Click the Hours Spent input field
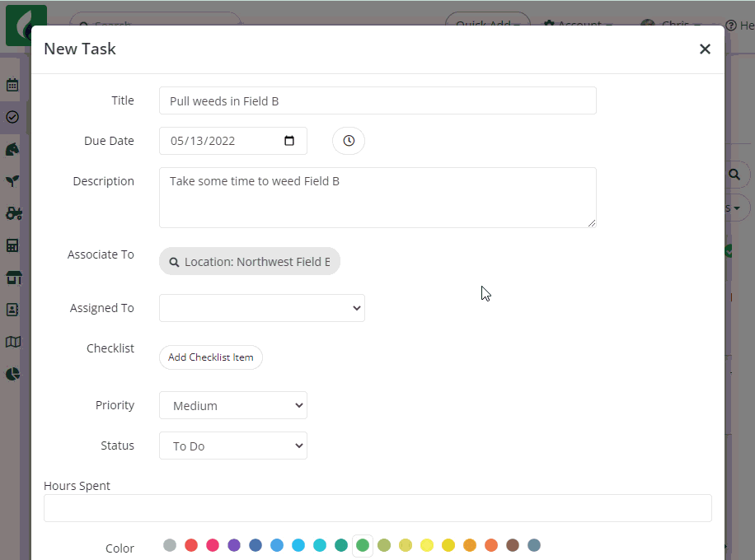 click(377, 508)
